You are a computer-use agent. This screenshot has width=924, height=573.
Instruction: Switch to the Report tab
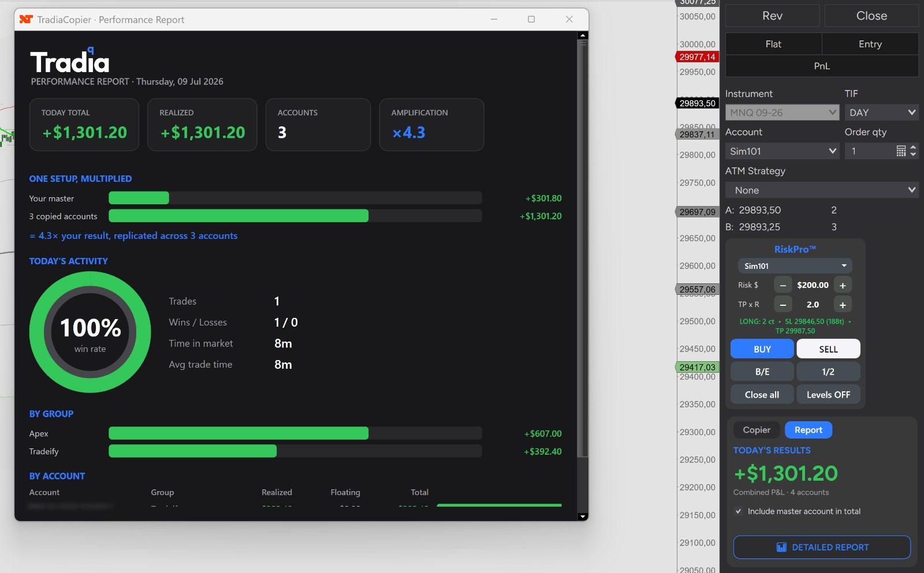(808, 430)
